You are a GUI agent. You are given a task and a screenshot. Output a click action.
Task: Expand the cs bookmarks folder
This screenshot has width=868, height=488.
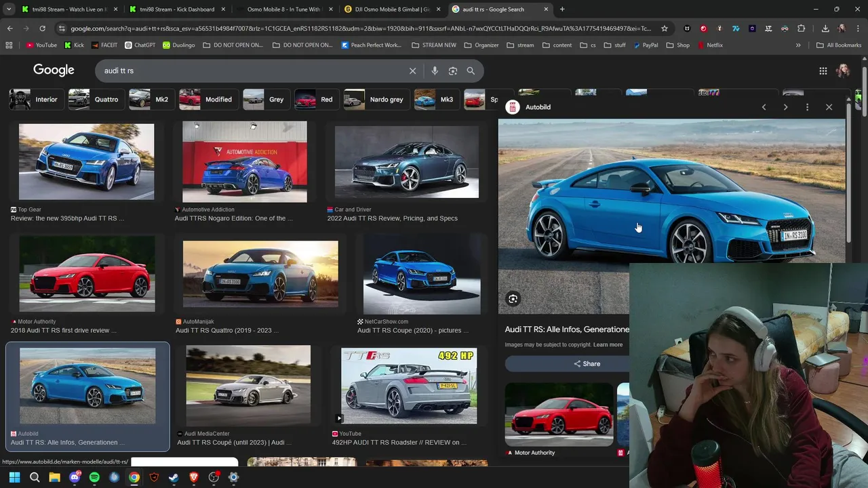[587, 45]
